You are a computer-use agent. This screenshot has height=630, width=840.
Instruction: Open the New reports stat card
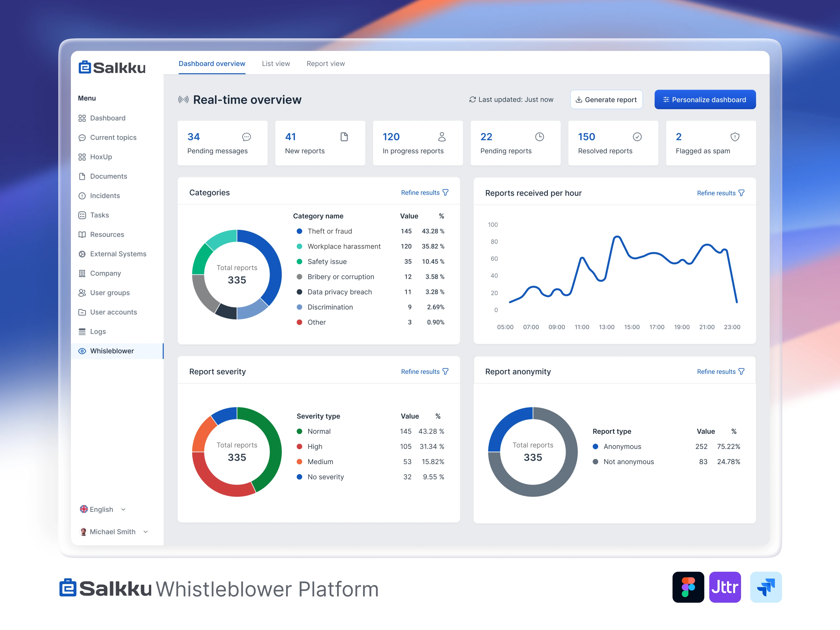(x=320, y=143)
